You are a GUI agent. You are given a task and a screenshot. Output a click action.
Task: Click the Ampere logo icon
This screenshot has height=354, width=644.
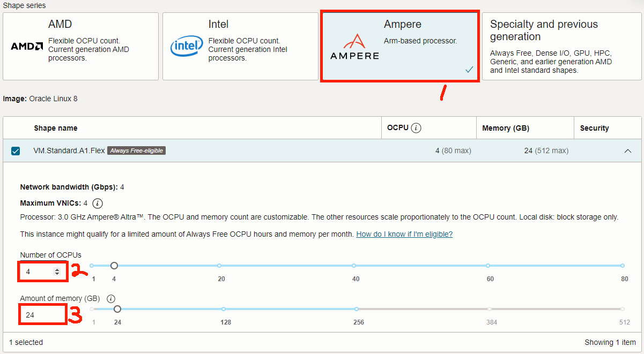354,46
